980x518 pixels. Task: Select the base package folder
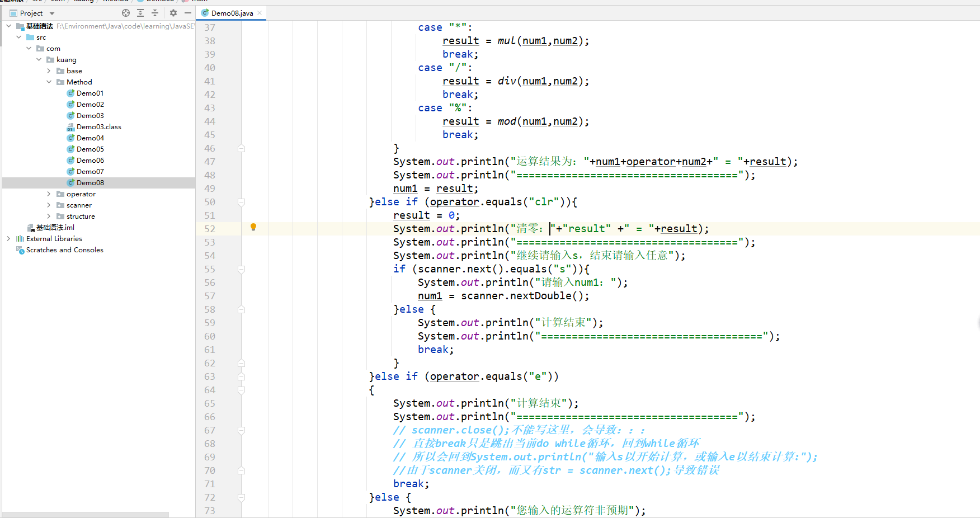74,71
